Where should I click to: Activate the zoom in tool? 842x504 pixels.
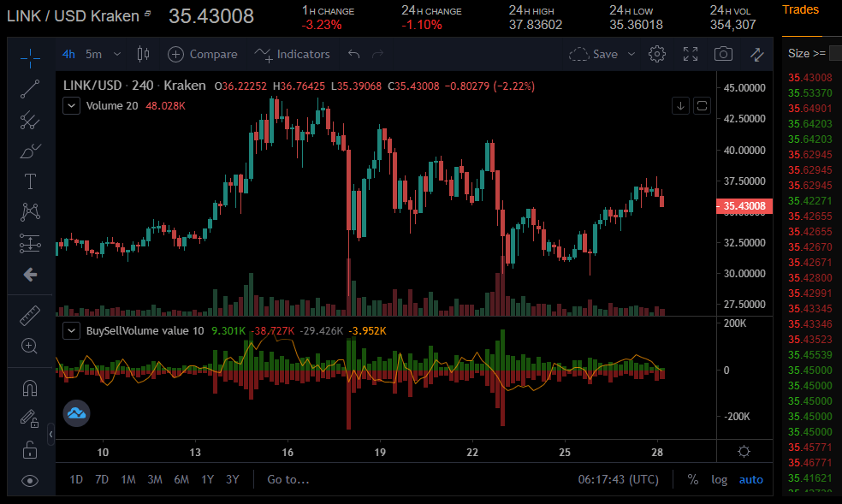(30, 347)
